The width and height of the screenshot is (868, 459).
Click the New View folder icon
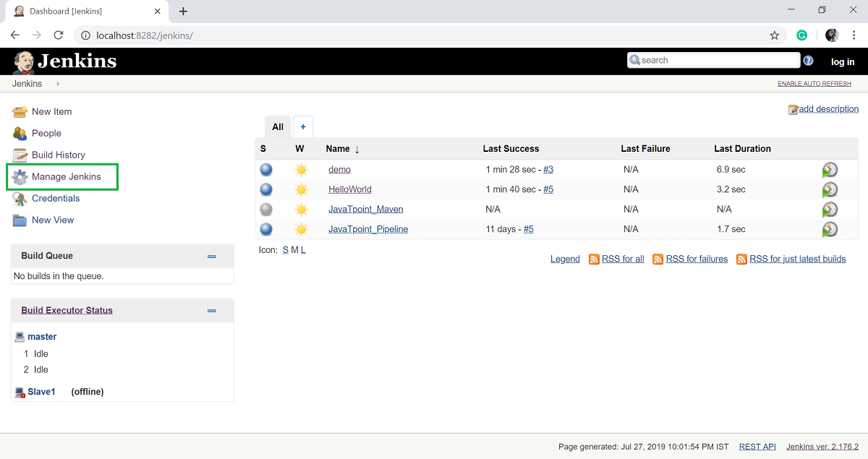20,220
